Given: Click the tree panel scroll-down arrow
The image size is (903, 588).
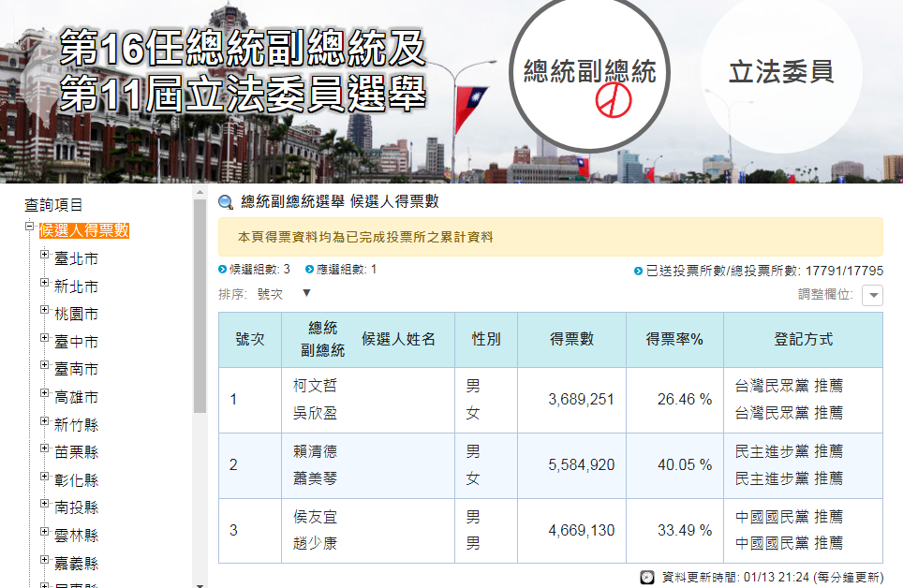Looking at the screenshot, I should pos(200,584).
